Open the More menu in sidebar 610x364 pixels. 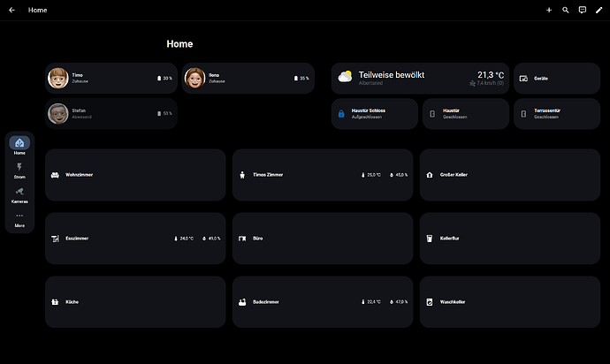pyautogui.click(x=19, y=220)
